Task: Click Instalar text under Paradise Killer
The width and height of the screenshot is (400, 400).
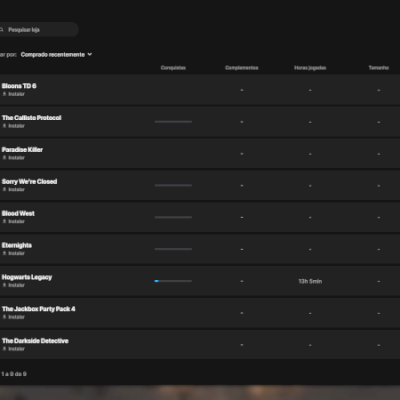Action: 17,158
